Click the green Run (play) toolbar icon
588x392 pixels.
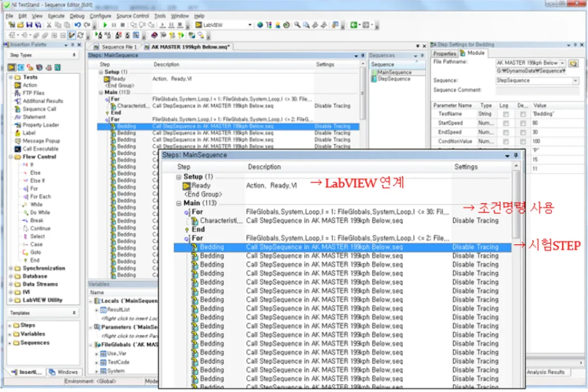click(x=105, y=25)
